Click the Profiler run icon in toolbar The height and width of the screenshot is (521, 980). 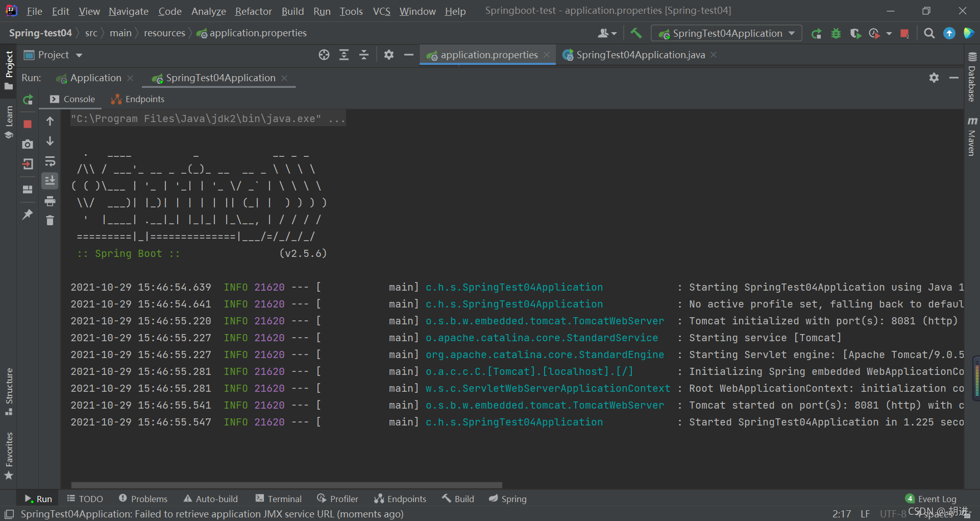[x=874, y=34]
